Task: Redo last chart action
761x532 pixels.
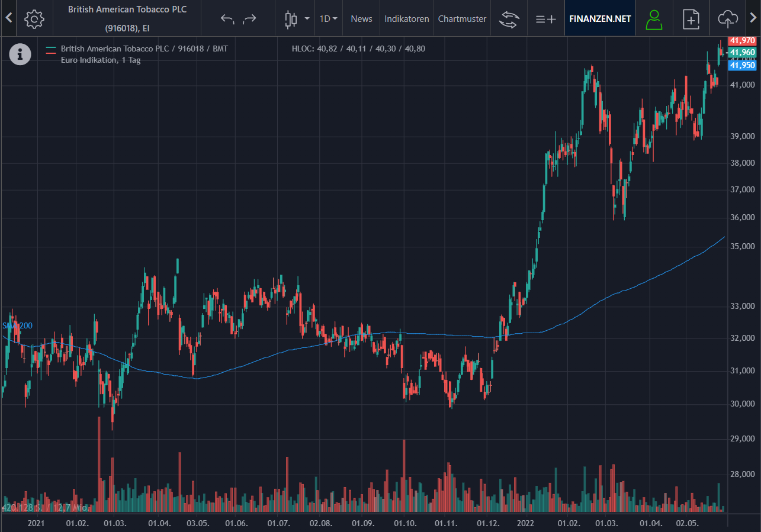Action: coord(250,19)
